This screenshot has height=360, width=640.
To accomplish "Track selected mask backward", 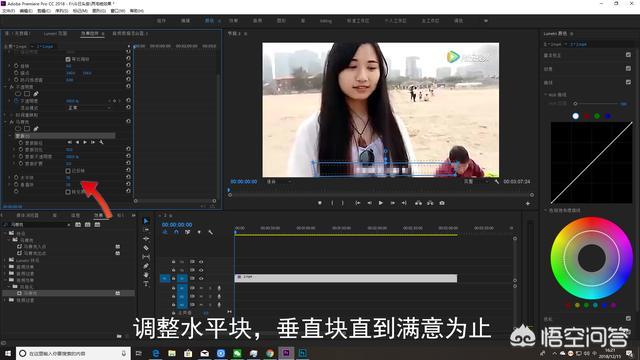I will (78, 142).
